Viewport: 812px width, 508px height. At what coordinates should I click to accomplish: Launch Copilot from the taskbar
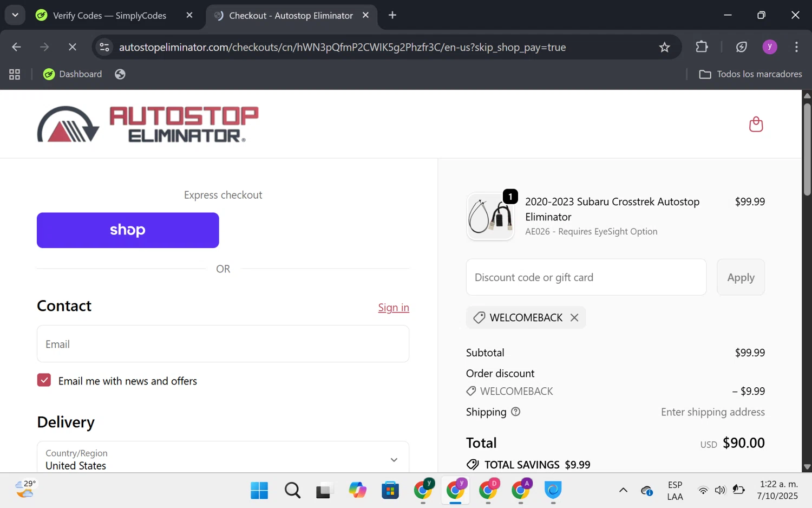click(357, 491)
